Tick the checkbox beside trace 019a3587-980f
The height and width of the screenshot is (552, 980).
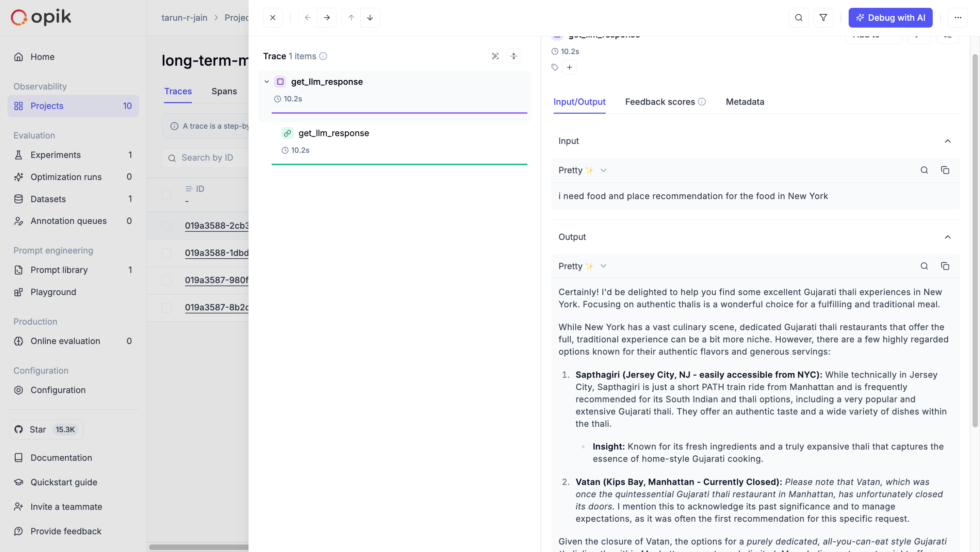click(167, 280)
